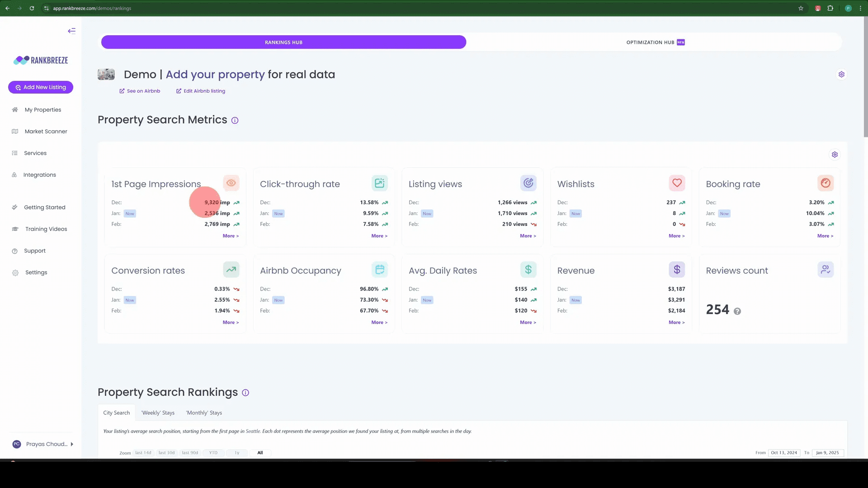
Task: Open the metrics panel settings gear
Action: pos(835,155)
